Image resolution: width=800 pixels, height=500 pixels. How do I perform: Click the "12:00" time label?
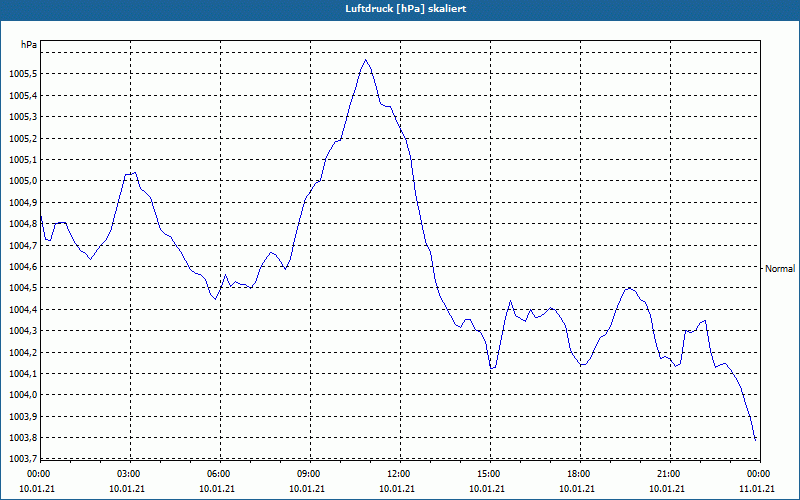pyautogui.click(x=397, y=474)
